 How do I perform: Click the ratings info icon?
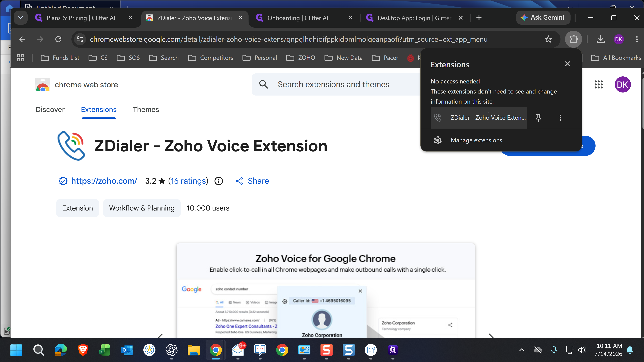pos(219,181)
